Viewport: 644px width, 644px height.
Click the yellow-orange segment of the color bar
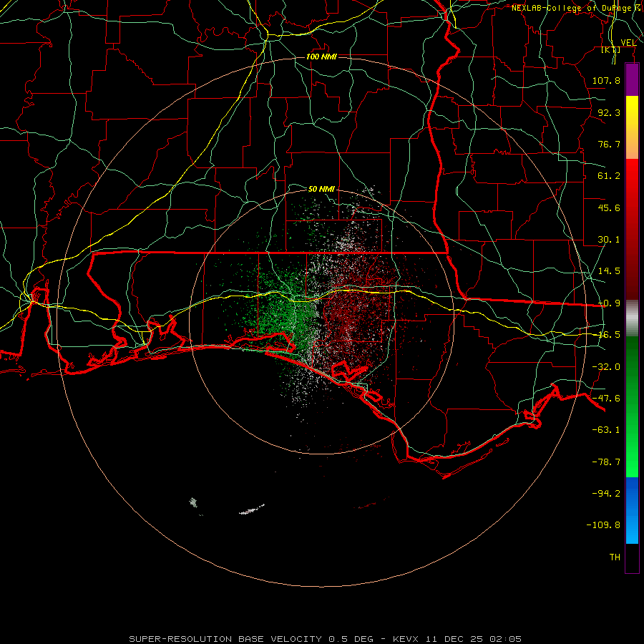(632, 127)
